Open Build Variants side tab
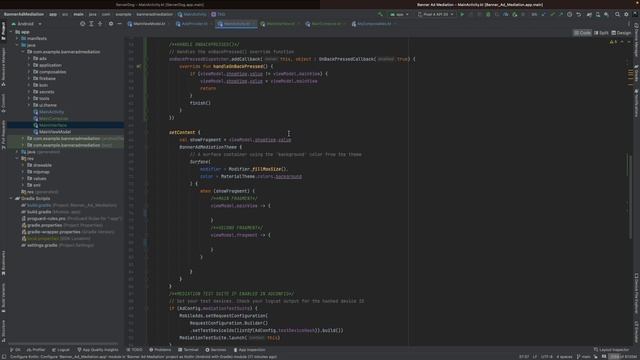The image size is (640, 360). 3,297
